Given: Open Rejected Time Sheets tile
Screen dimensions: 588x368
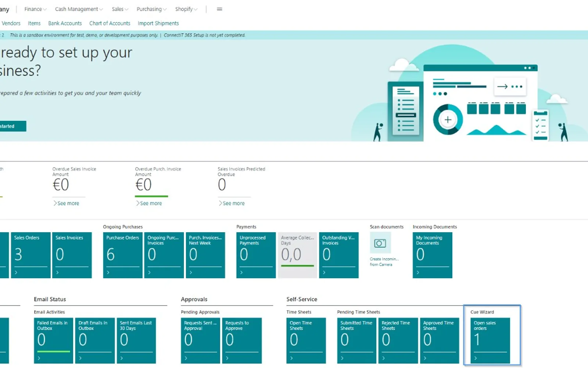Looking at the screenshot, I should pos(398,340).
